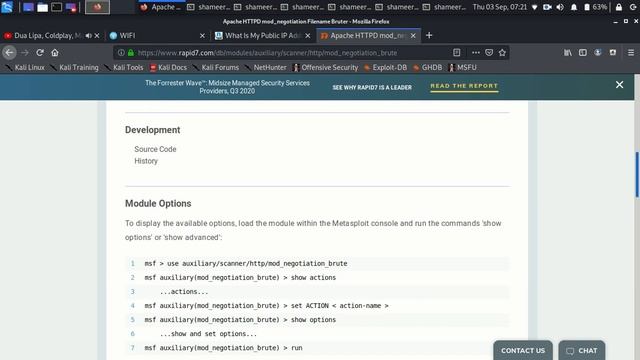Open Kali applications menu icon
Screen dimensions: 640x360
7,7
